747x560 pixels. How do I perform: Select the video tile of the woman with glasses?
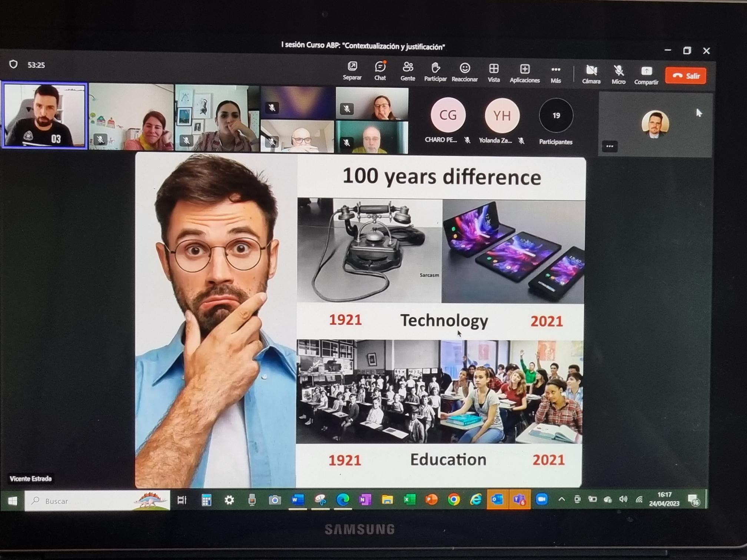pos(372,104)
